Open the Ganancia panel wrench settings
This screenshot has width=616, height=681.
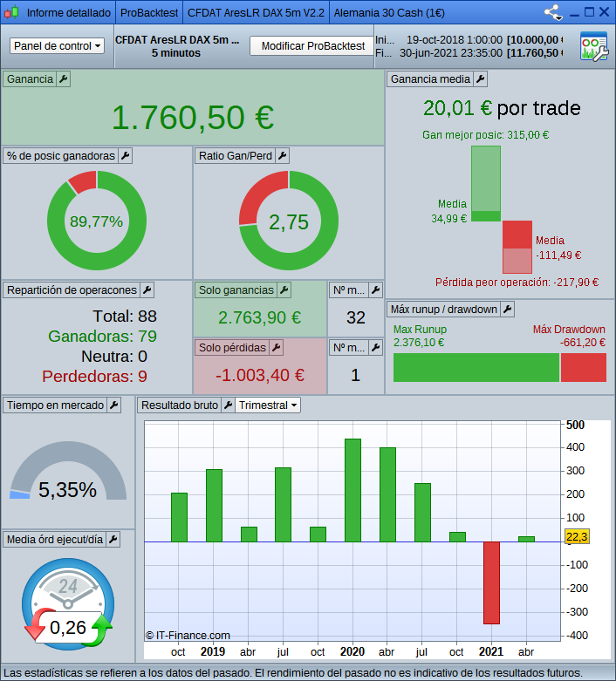pyautogui.click(x=64, y=79)
